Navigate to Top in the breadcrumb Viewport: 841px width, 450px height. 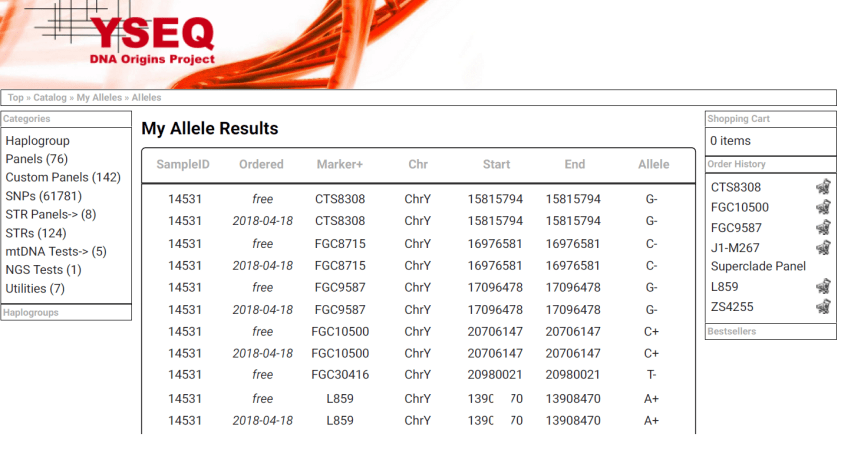[16, 98]
